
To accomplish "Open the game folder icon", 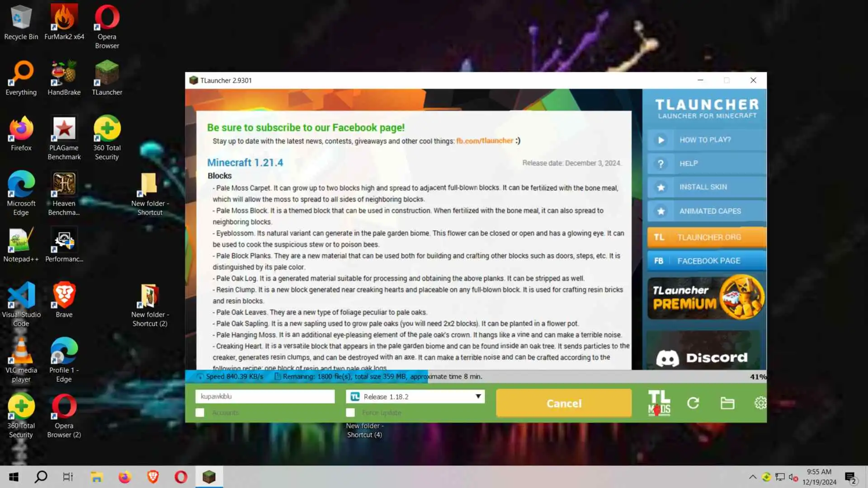I will [x=727, y=403].
